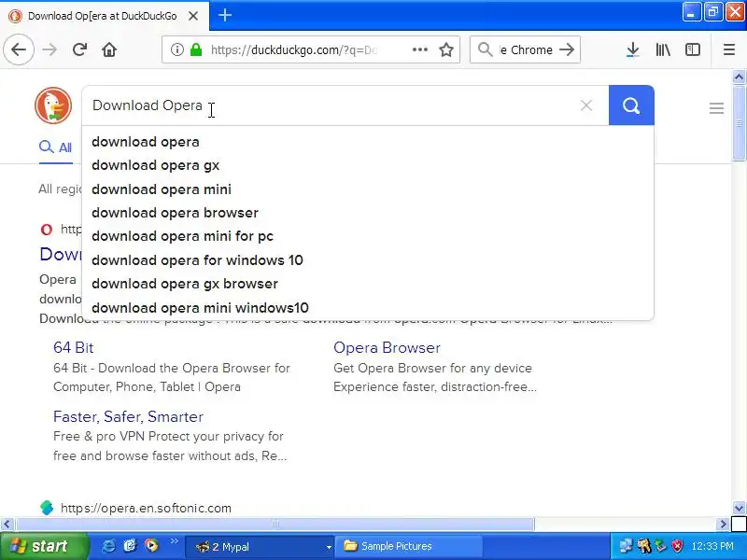The height and width of the screenshot is (560, 747).
Task: Click the red Opera favicon icon
Action: [x=47, y=230]
